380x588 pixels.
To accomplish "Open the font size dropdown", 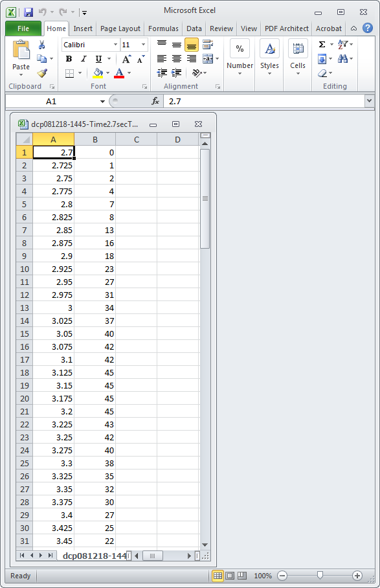I will pos(143,45).
